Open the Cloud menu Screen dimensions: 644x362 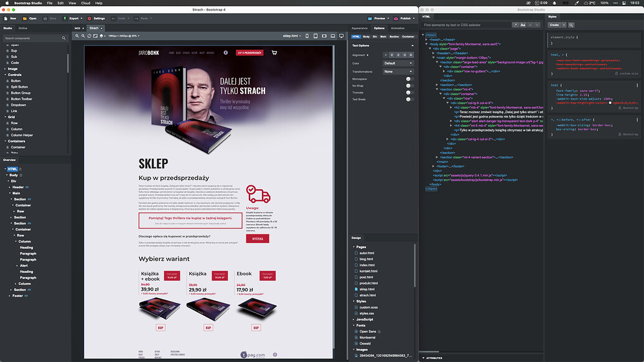click(85, 3)
